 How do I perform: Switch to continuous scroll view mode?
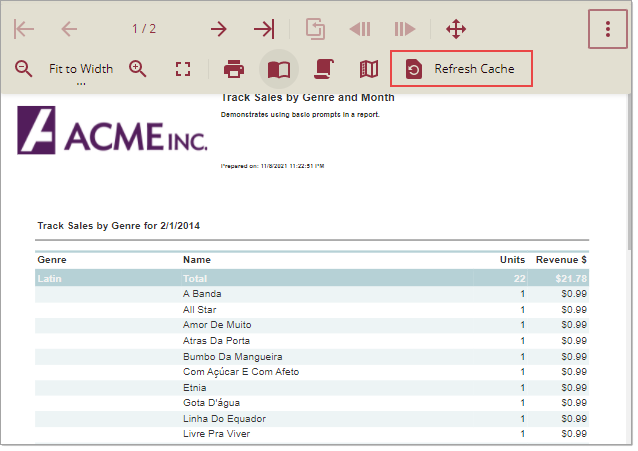coord(324,68)
